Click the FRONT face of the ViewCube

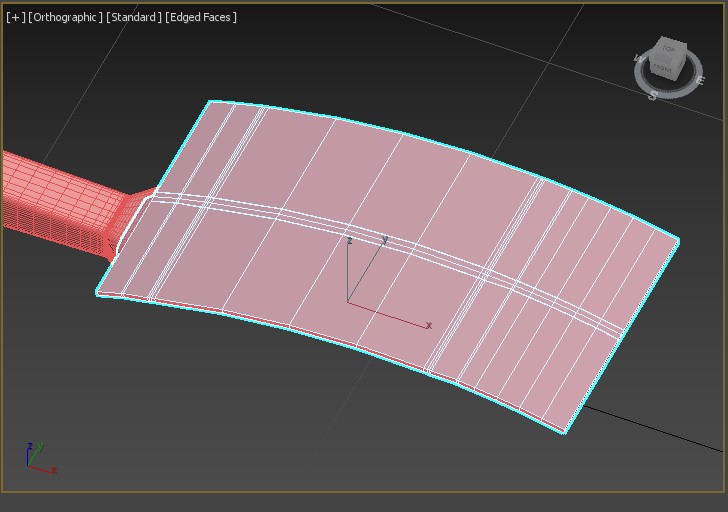coord(662,68)
